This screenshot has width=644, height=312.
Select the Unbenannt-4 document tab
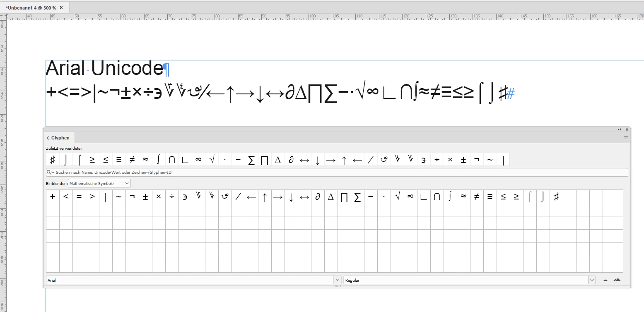[31, 8]
